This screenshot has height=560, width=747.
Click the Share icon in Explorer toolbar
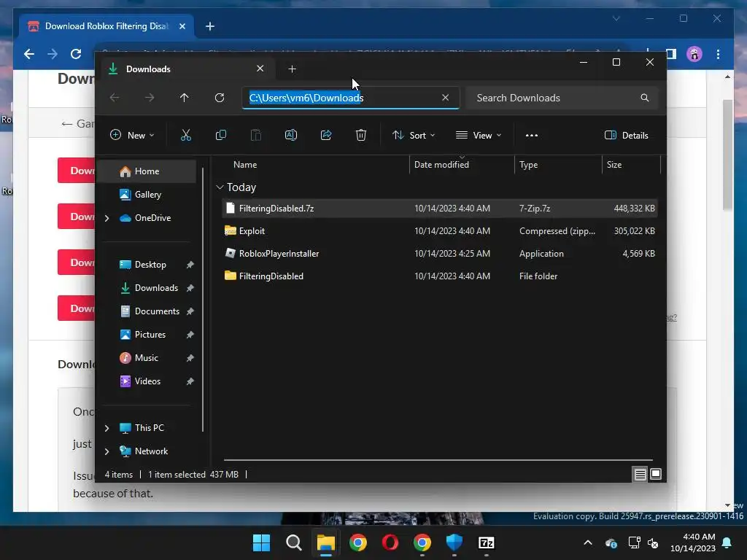pyautogui.click(x=326, y=135)
